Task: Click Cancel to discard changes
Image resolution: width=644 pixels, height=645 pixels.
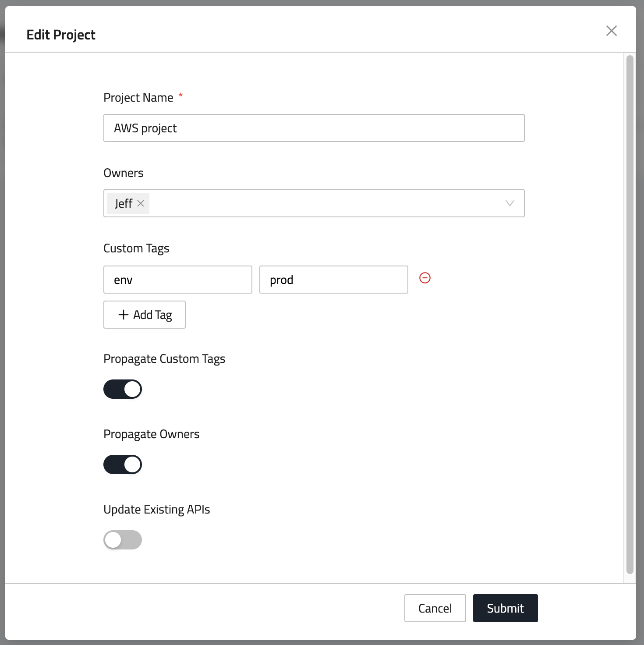Action: coord(435,608)
